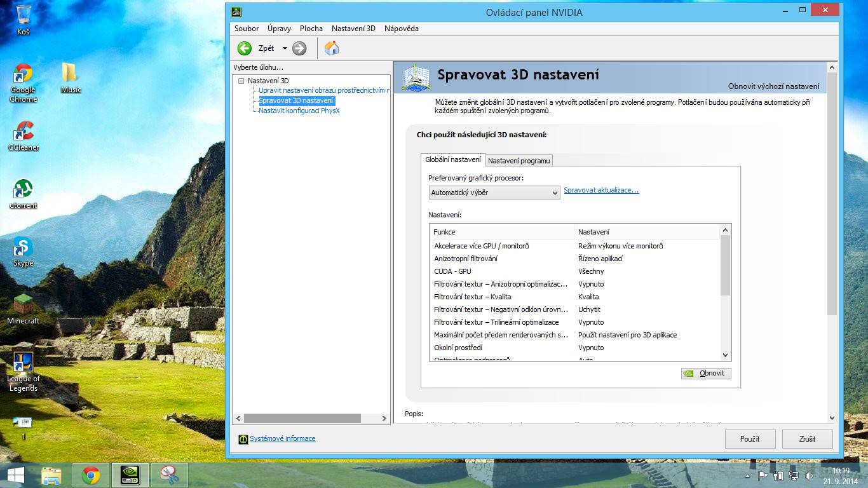Select the Okolní prostředí row

tap(575, 348)
